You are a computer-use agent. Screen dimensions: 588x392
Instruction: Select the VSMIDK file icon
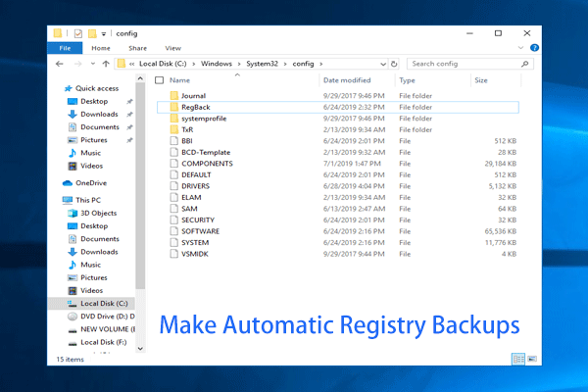point(174,254)
